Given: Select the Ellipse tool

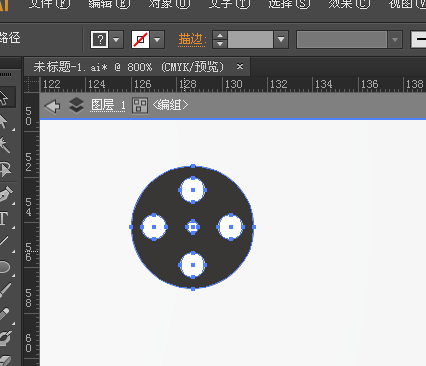Looking at the screenshot, I should click(5, 267).
